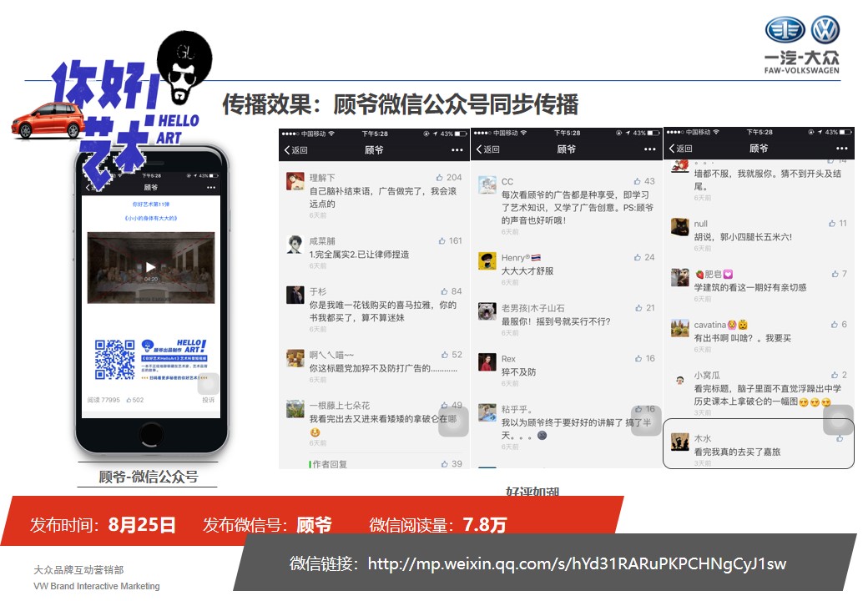Open 理解下's avatar
The height and width of the screenshot is (601, 868).
pyautogui.click(x=295, y=181)
